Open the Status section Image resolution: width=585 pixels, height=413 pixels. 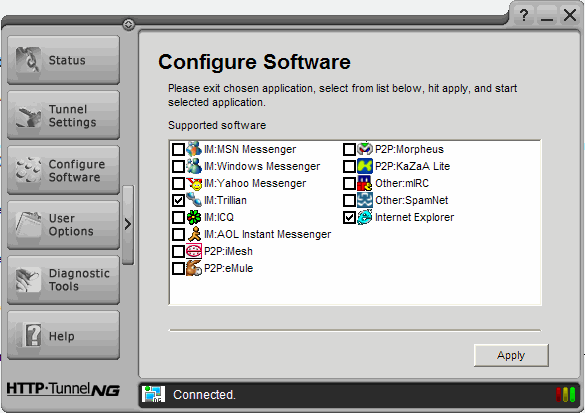63,60
